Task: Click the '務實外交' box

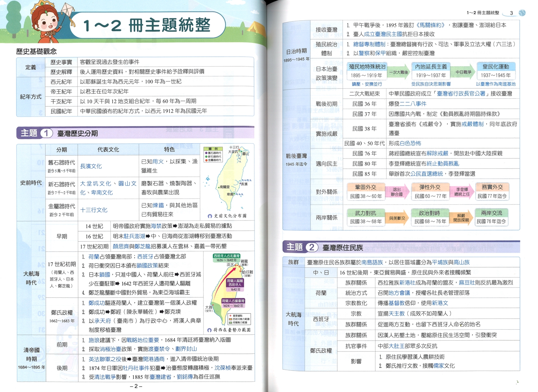Action: [492, 191]
